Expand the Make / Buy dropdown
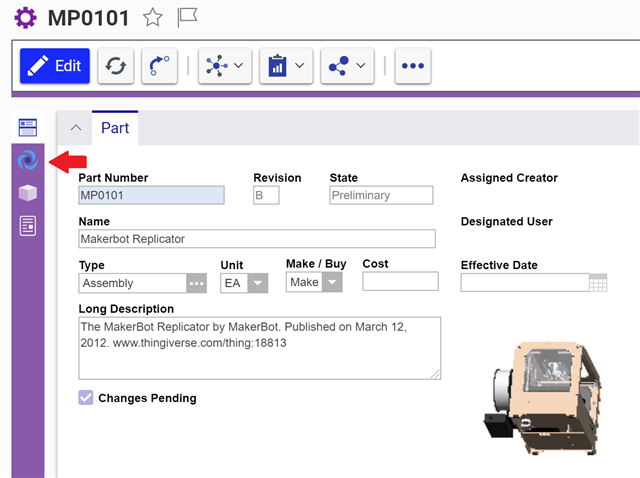Image resolution: width=640 pixels, height=478 pixels. [330, 283]
